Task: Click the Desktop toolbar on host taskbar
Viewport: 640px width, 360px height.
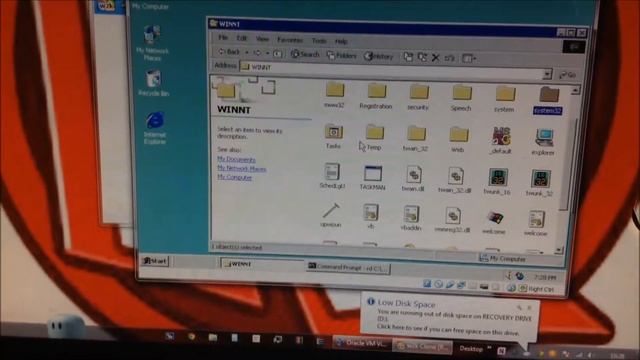Action: point(471,349)
